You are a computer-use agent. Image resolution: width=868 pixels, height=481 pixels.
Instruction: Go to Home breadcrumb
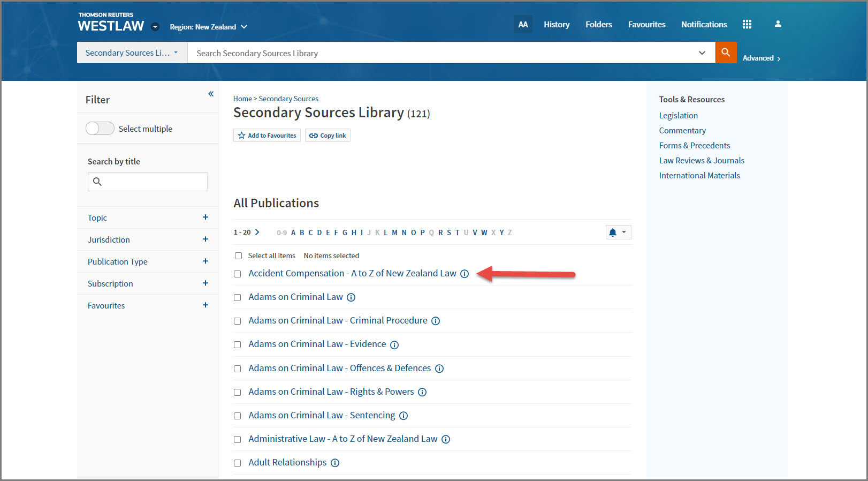[242, 99]
